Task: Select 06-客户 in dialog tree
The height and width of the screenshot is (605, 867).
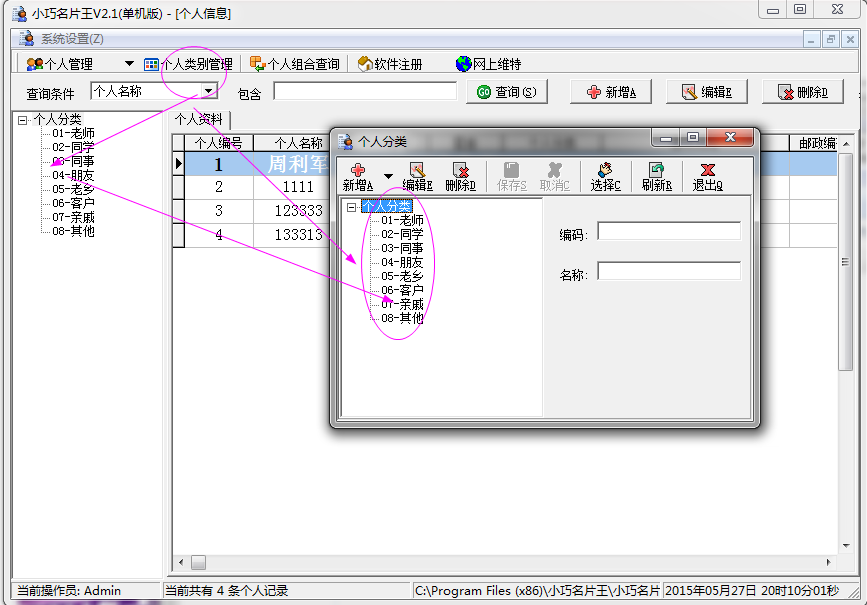Action: pos(402,290)
